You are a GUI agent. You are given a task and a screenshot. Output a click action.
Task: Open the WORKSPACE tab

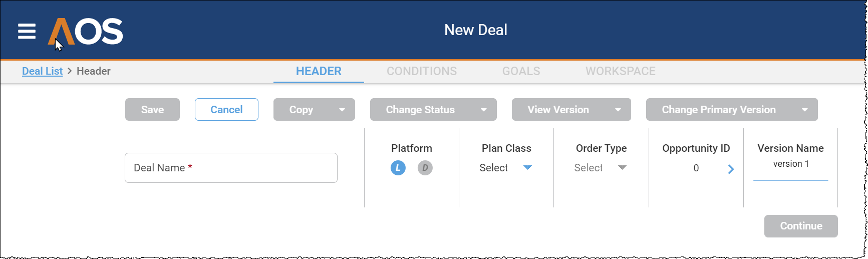point(621,71)
